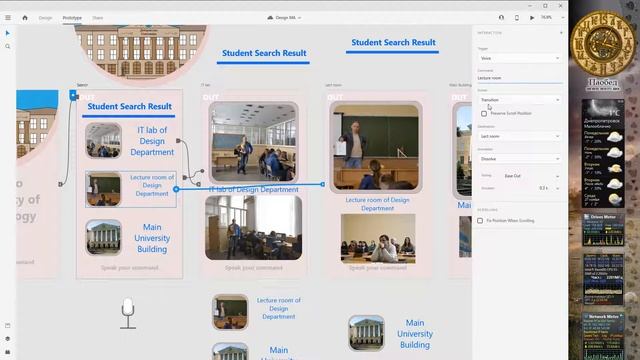
Task: Open the Animation dropdown showing Dissolve
Action: point(520,159)
